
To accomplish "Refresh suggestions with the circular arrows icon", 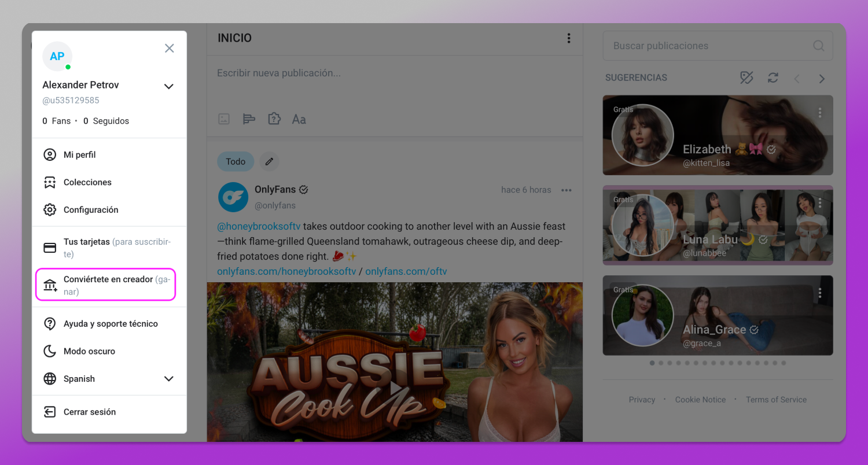I will click(773, 77).
